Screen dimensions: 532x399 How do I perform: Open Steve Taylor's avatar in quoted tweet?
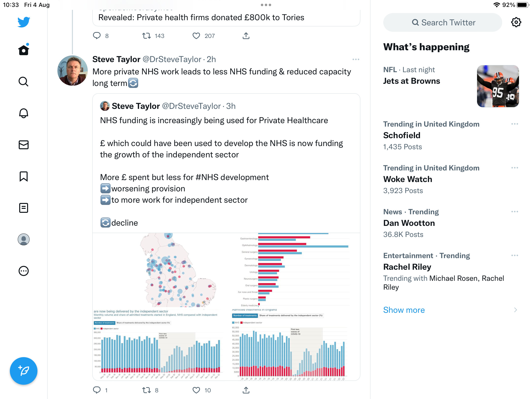click(105, 106)
